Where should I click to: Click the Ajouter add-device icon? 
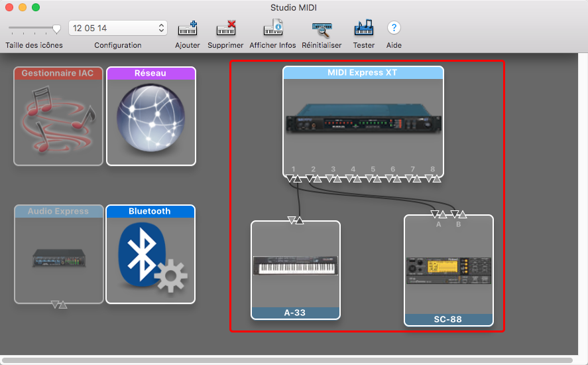click(188, 29)
